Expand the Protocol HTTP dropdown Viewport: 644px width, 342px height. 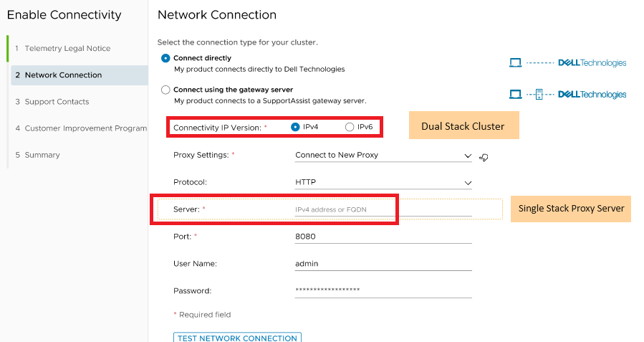[383, 182]
